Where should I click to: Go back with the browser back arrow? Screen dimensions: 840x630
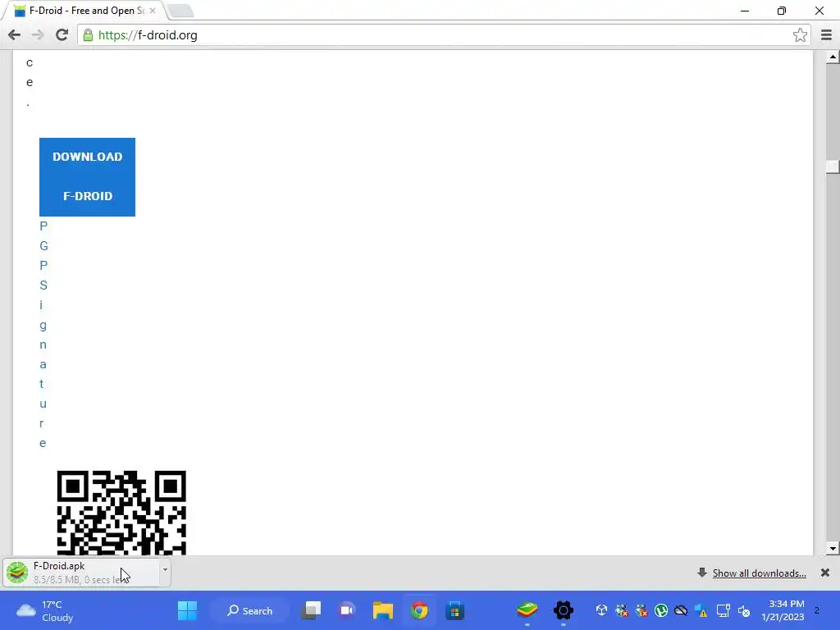coord(15,35)
